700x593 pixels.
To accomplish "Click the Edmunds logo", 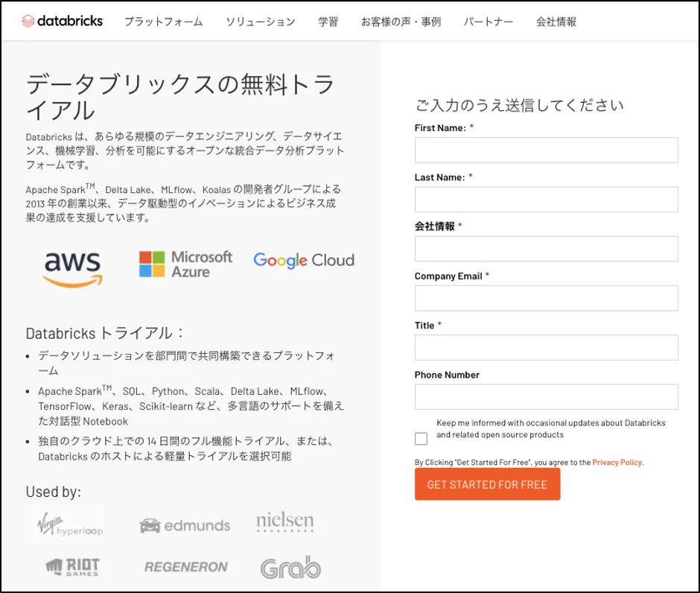I will [x=185, y=525].
